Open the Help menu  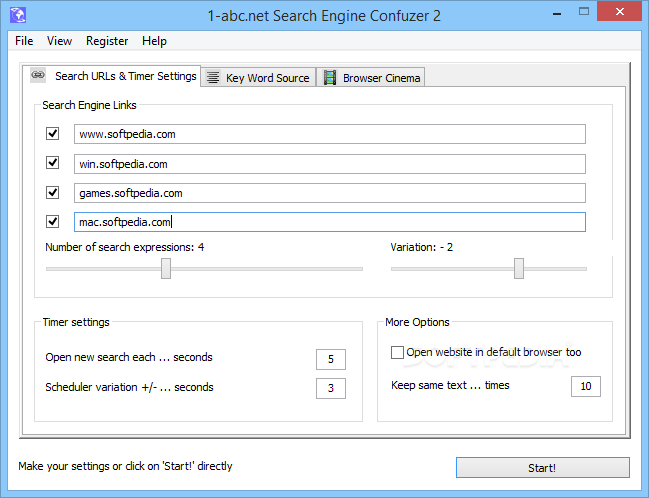[x=154, y=41]
